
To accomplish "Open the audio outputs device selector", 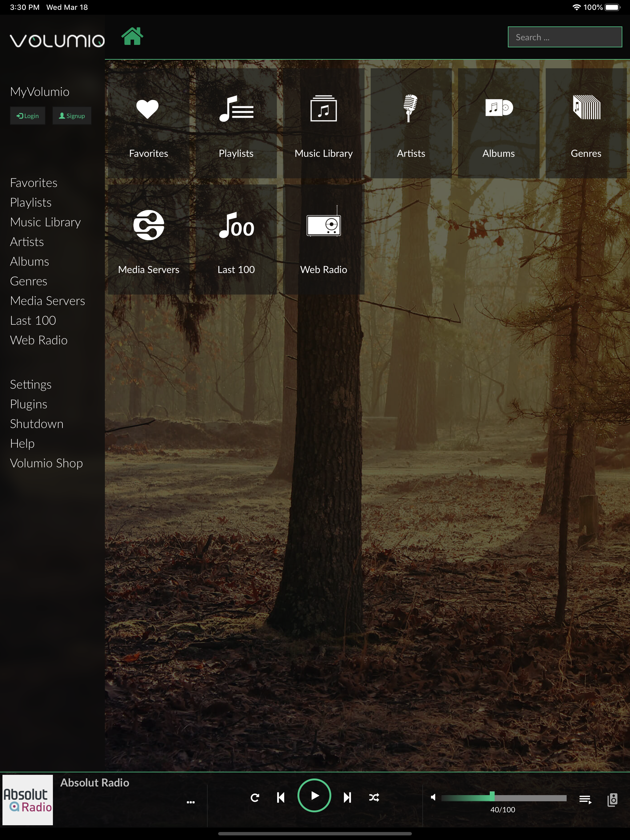I will click(612, 800).
